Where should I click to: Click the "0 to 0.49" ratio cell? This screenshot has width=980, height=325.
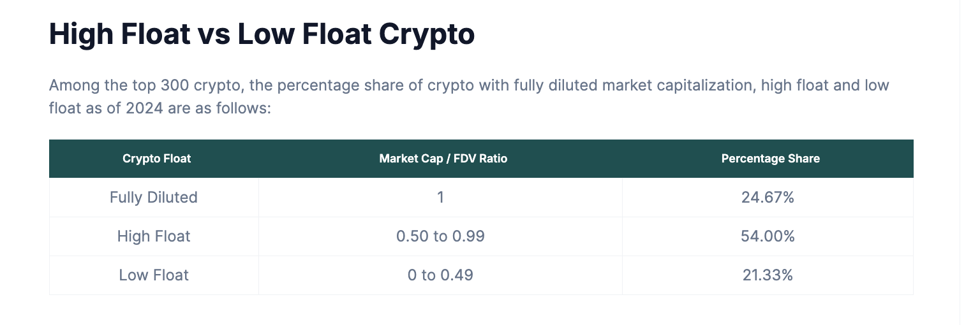(440, 275)
